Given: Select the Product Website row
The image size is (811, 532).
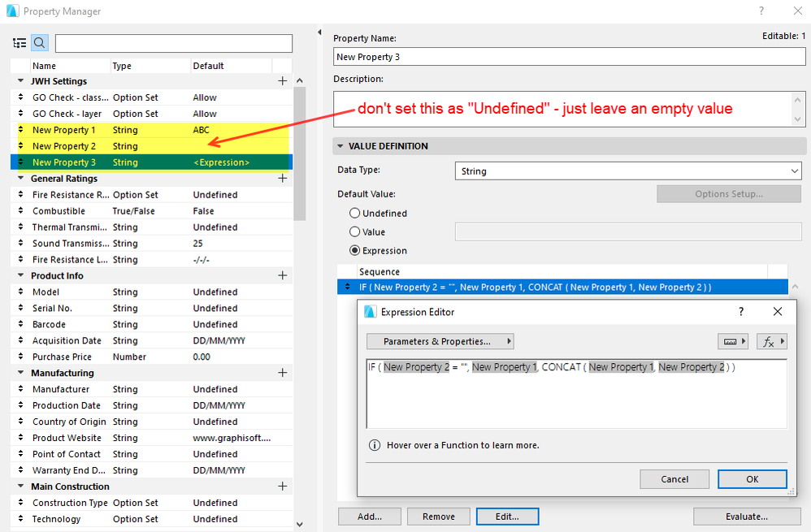Looking at the screenshot, I should 151,438.
